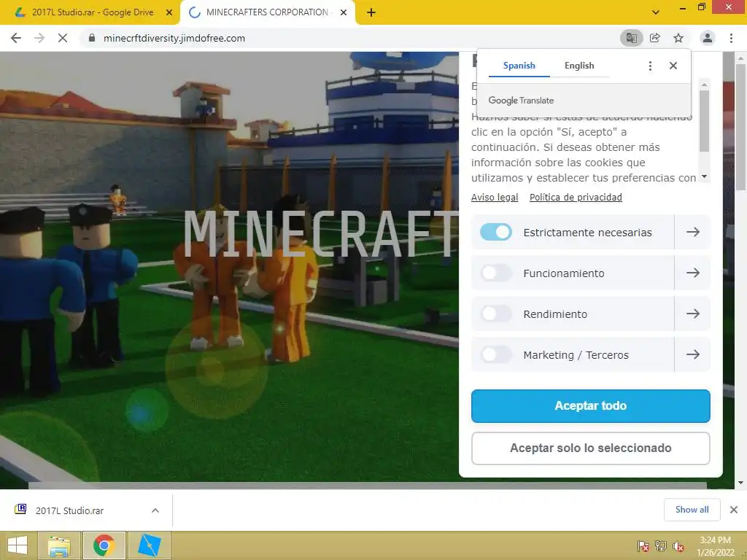Open the tab search chevron
Viewport: 747px width, 560px height.
pyautogui.click(x=656, y=12)
